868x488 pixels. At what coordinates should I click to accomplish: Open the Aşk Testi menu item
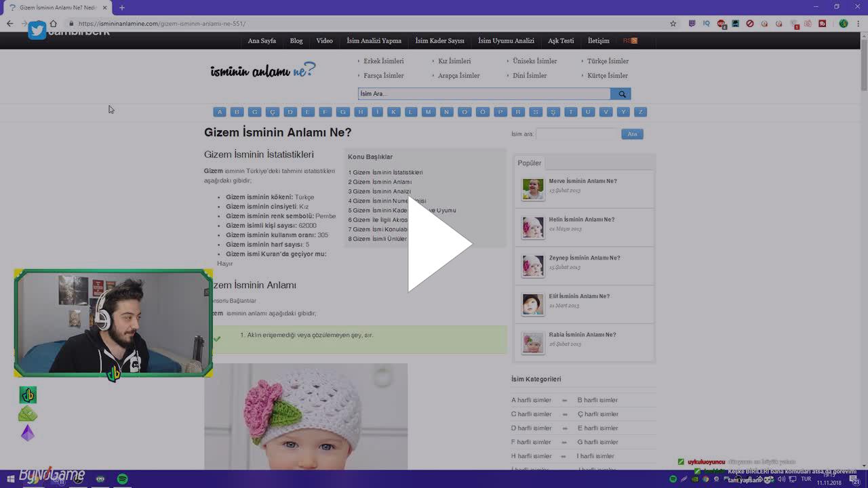[x=561, y=41]
